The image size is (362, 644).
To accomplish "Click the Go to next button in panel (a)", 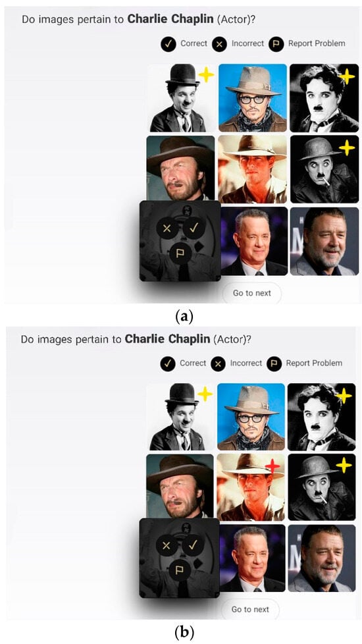I will tap(252, 293).
